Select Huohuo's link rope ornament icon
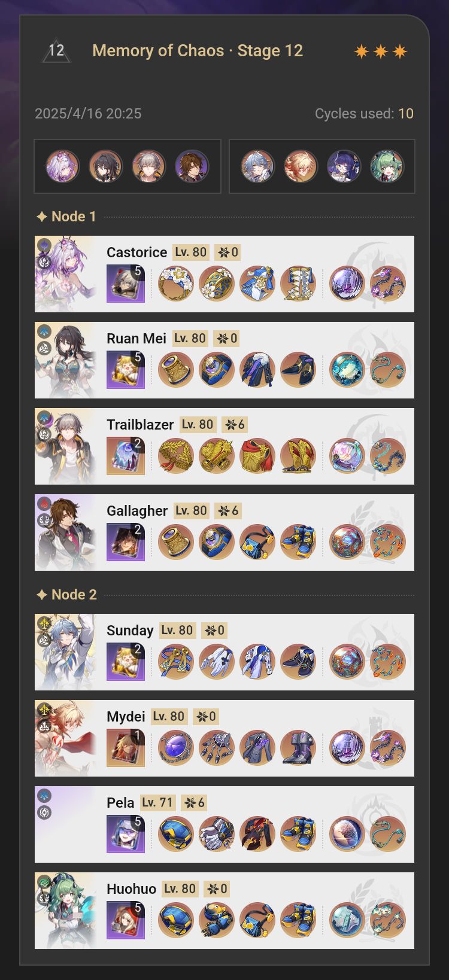Image resolution: width=449 pixels, height=980 pixels. [388, 920]
